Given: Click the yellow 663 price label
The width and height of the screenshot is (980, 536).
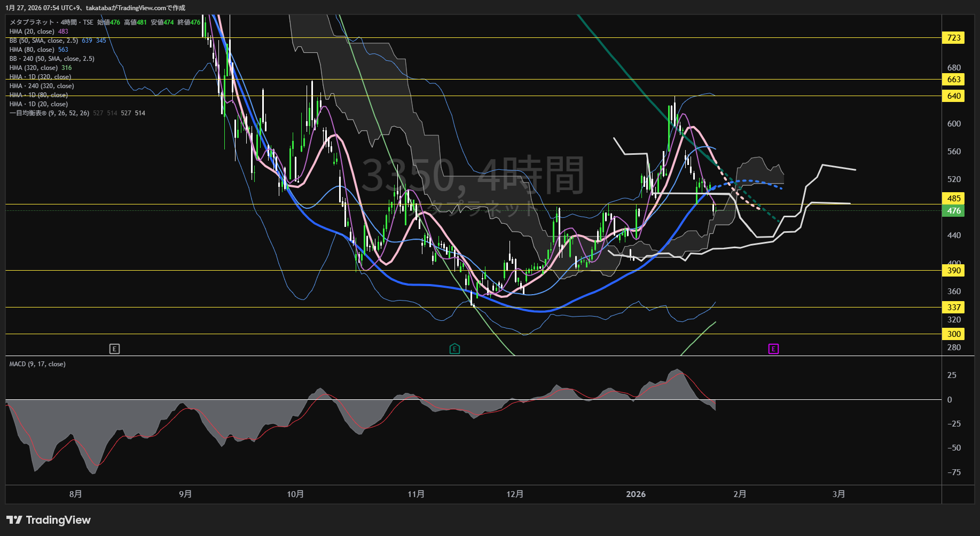Looking at the screenshot, I should coord(953,80).
